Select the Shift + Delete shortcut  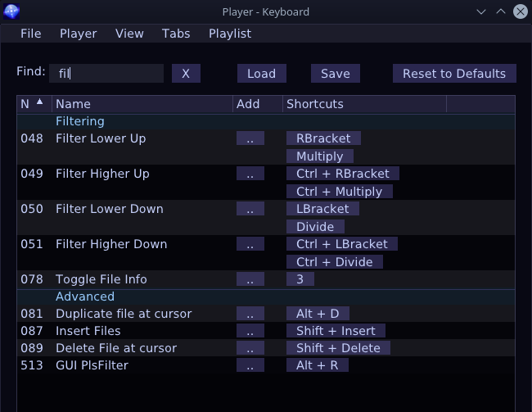(x=338, y=348)
